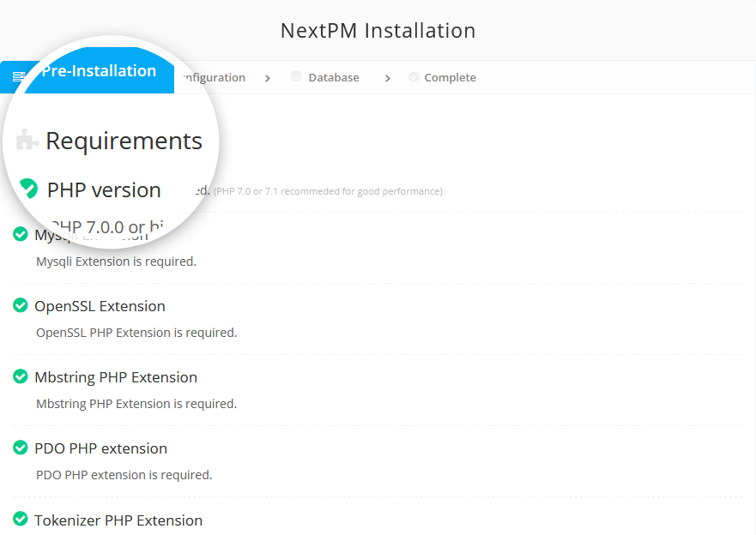
Task: Click green check beside Mbstring PHP Extension
Action: click(21, 376)
